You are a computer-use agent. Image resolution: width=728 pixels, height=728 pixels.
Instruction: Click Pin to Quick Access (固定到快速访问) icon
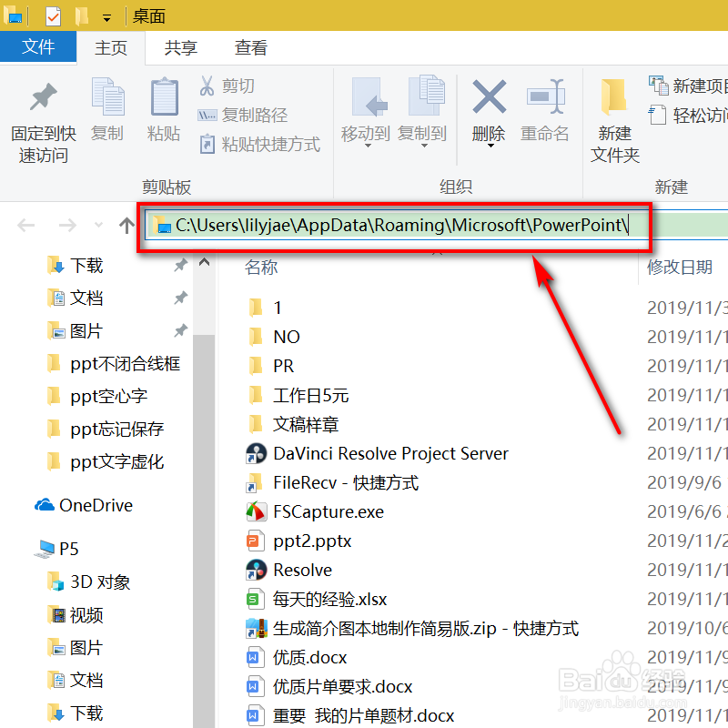tap(43, 97)
